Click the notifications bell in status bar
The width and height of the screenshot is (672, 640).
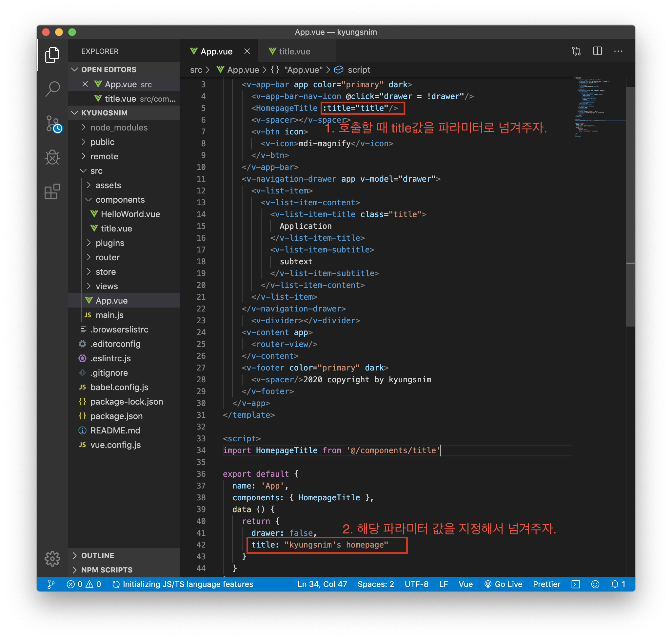[618, 584]
